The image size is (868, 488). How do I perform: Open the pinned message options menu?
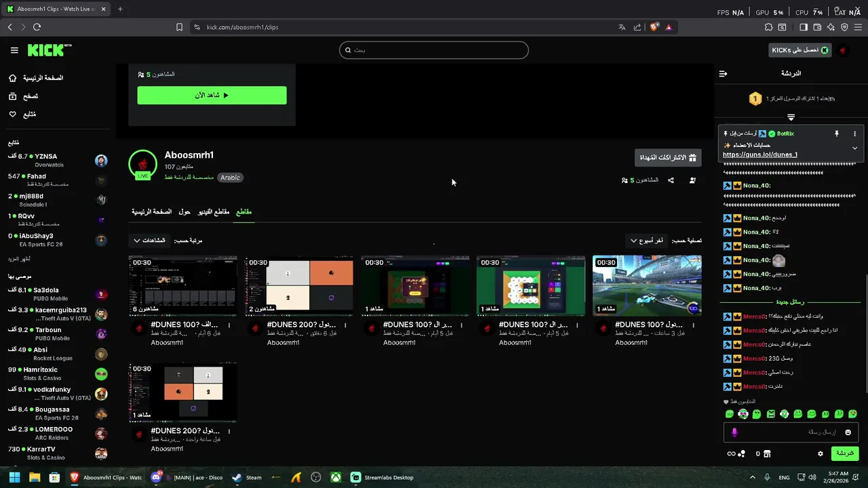pos(854,134)
